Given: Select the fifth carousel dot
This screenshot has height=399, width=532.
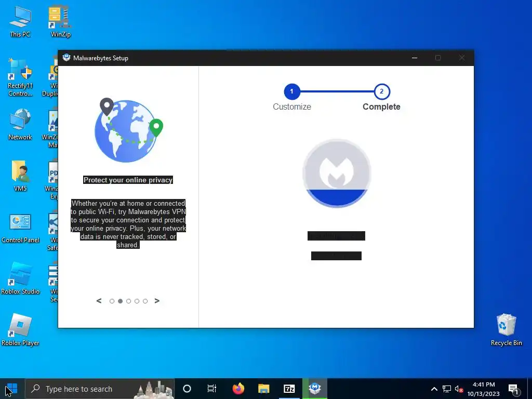Looking at the screenshot, I should point(145,301).
